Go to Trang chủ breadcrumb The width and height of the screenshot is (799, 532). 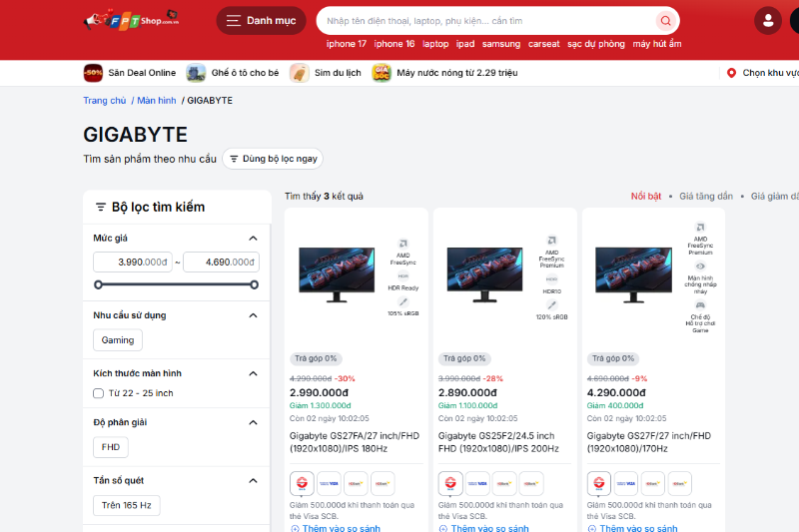(x=105, y=100)
